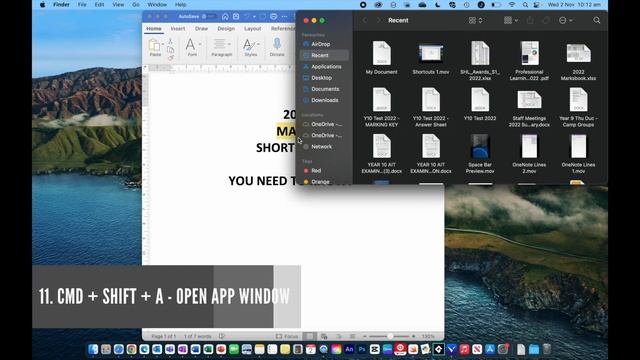Open Downloads in Finder sidebar
640x360 pixels.
click(324, 100)
